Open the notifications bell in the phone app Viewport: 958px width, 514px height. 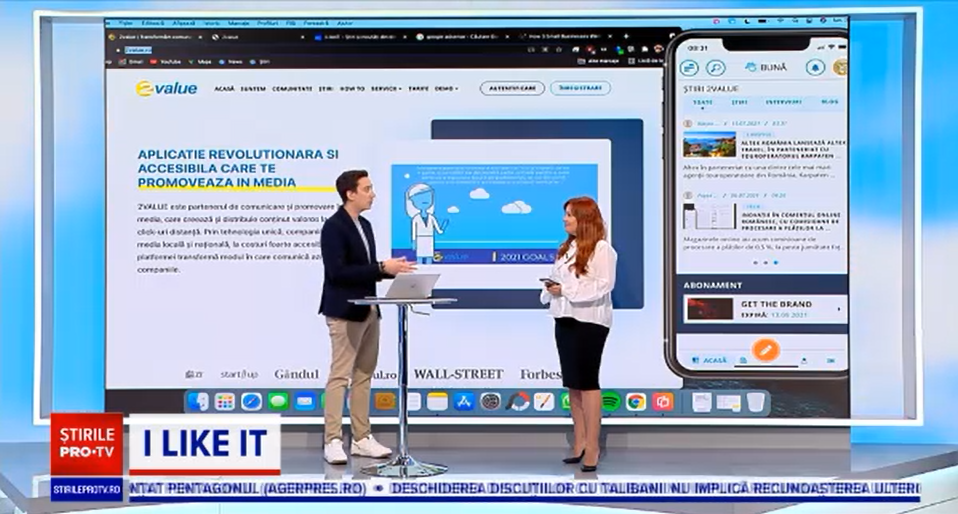pyautogui.click(x=815, y=67)
